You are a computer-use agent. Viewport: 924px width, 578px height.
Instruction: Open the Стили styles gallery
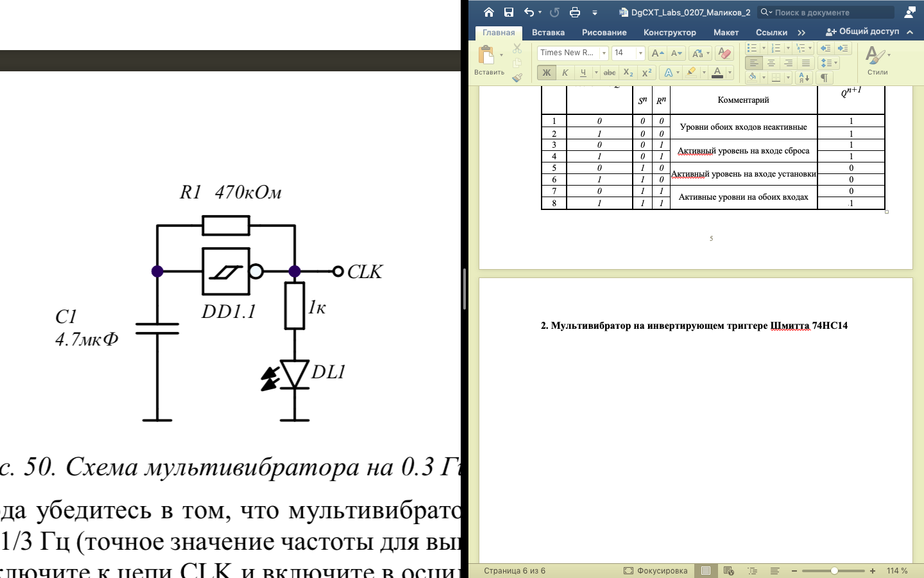[x=877, y=60]
